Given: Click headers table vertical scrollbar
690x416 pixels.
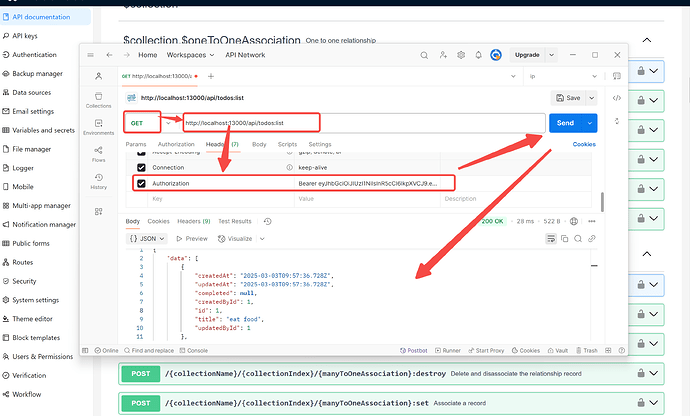Looking at the screenshot, I should pos(602,202).
